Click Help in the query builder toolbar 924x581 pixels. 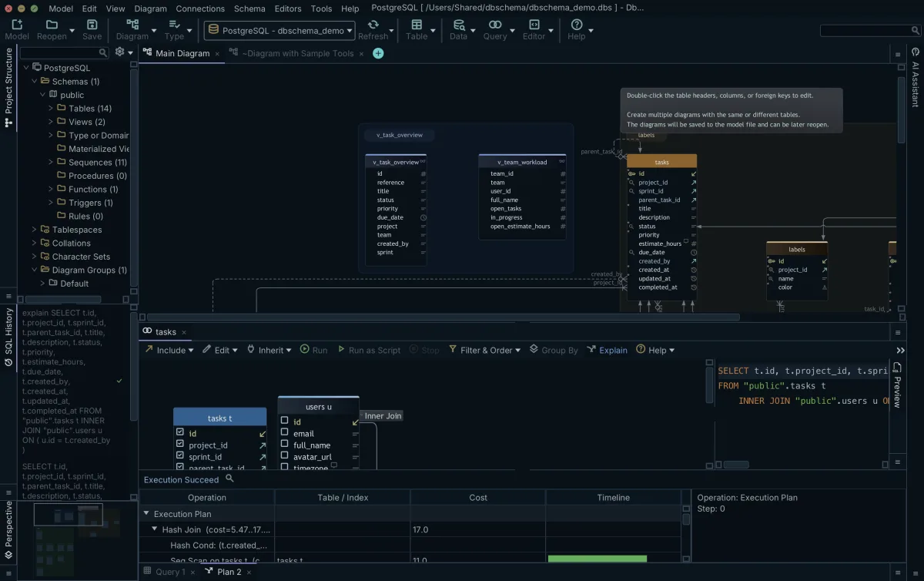pos(655,350)
